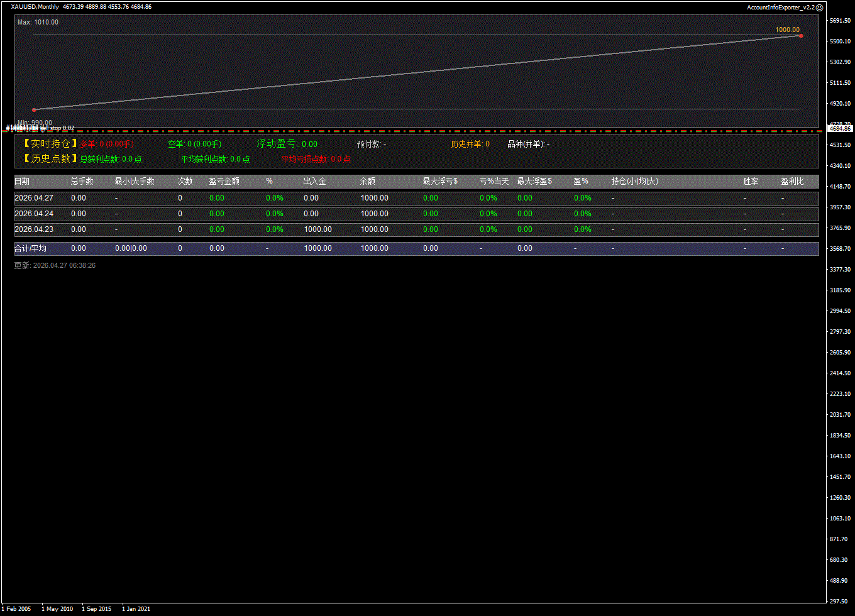Click the 5500.10 level on price scale

click(840, 41)
